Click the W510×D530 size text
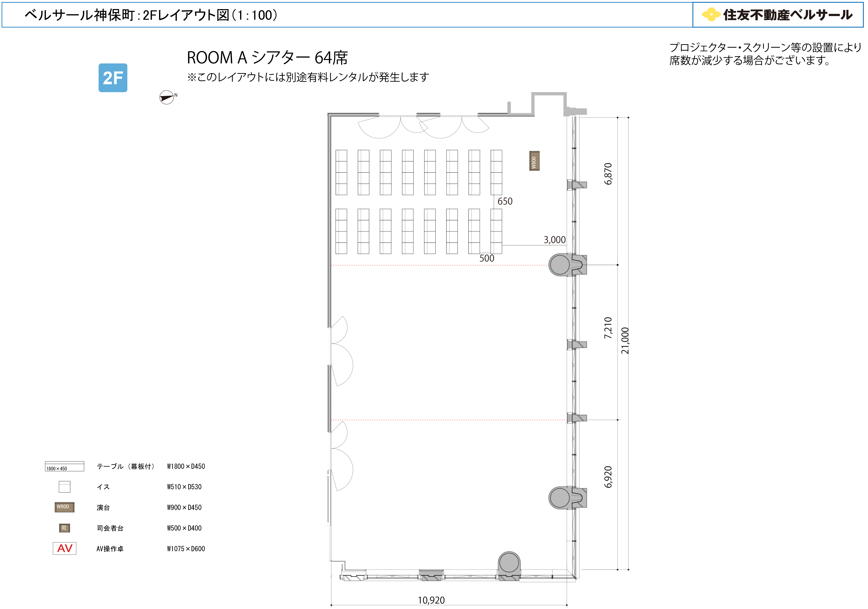The width and height of the screenshot is (868, 609). point(184,487)
